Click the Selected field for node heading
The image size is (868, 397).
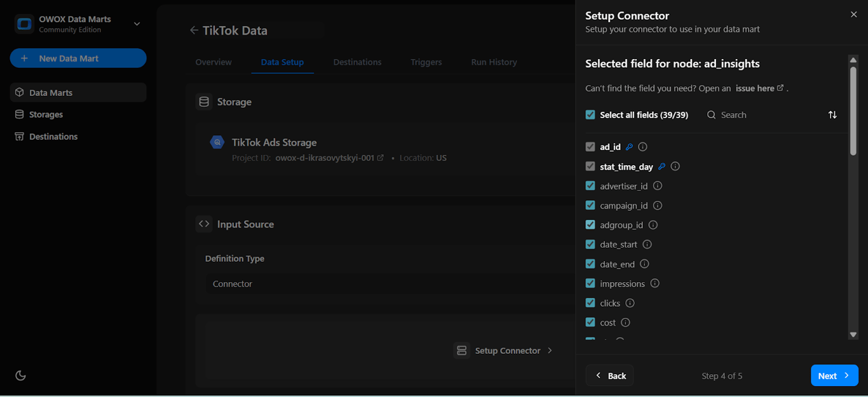(672, 64)
